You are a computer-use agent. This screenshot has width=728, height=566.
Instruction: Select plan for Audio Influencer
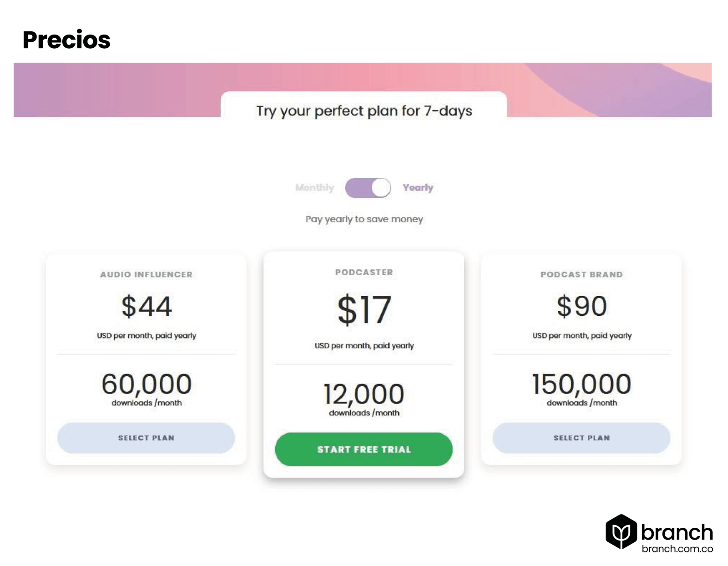pyautogui.click(x=146, y=438)
